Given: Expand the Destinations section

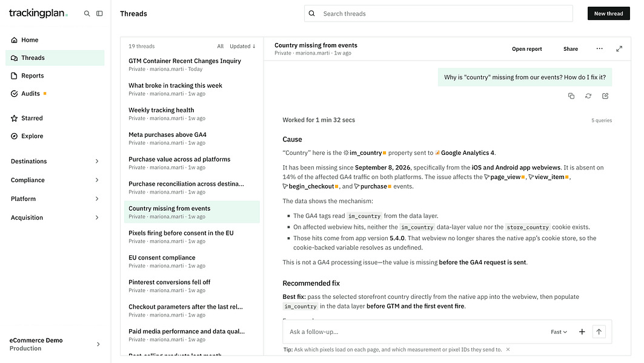Looking at the screenshot, I should click(55, 161).
